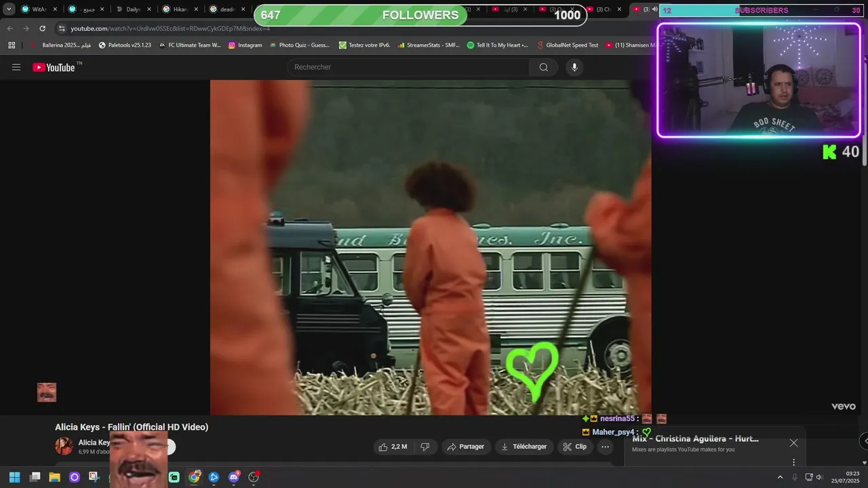Switch to the Hikari browser tab
This screenshot has height=488, width=868.
[176, 9]
